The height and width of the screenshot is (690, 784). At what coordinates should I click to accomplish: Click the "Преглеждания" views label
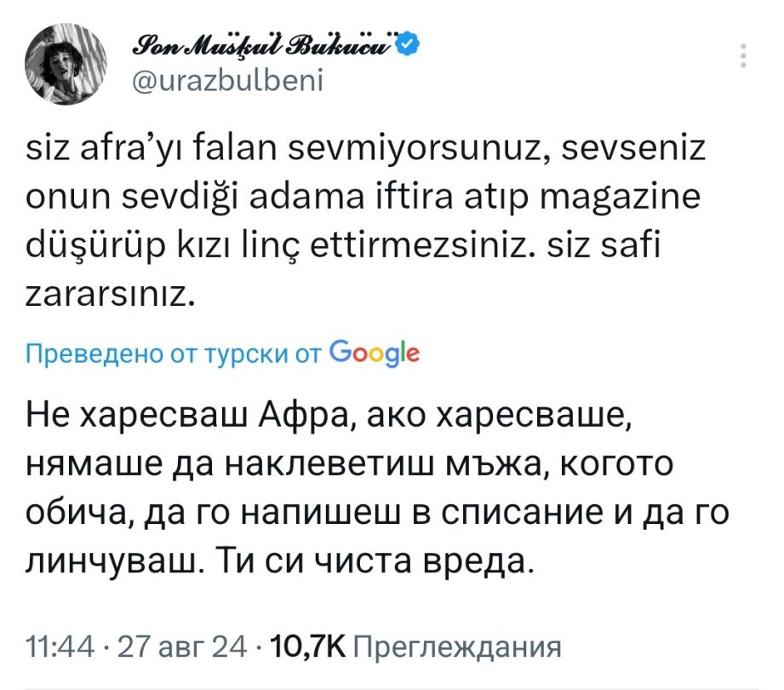pyautogui.click(x=457, y=647)
